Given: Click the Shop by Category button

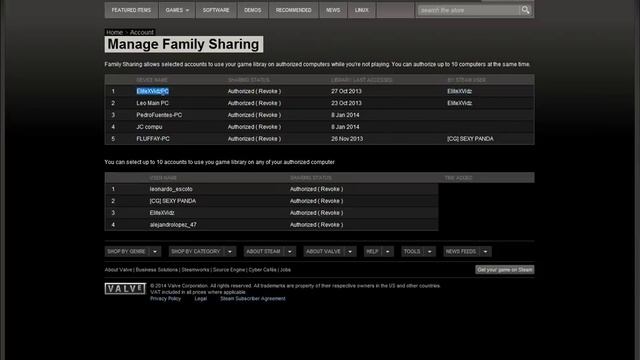Looking at the screenshot, I should pyautogui.click(x=196, y=251).
